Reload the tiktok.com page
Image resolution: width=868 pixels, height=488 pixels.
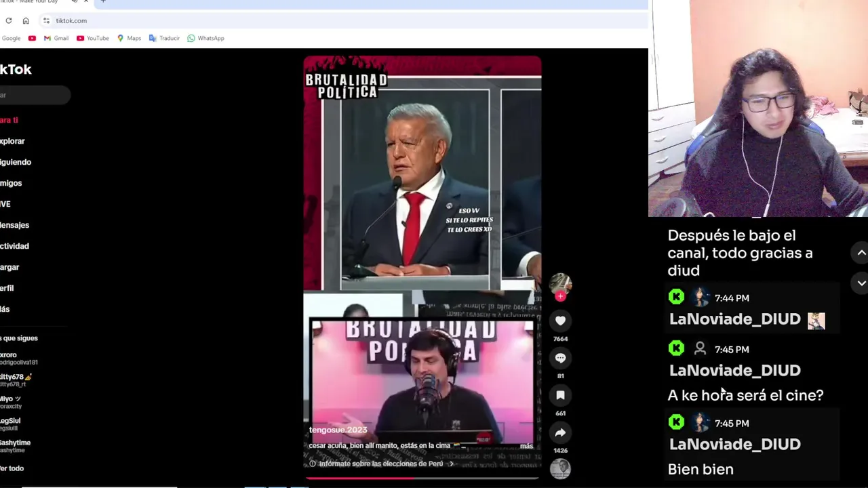coord(9,20)
